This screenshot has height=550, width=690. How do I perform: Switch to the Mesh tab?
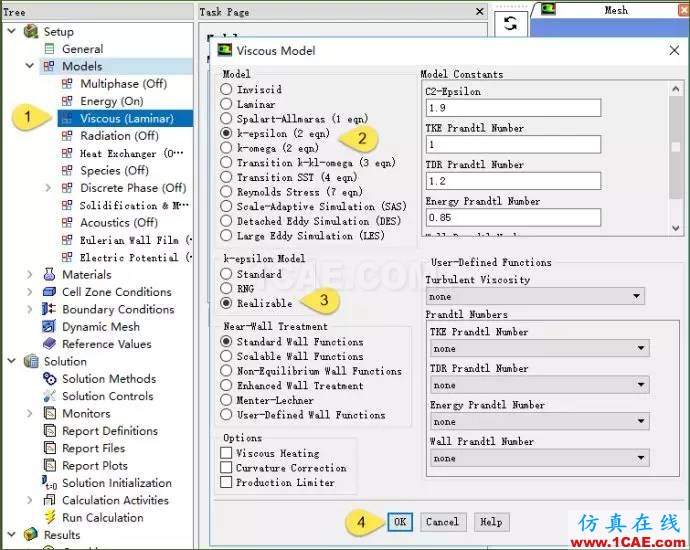click(x=616, y=10)
